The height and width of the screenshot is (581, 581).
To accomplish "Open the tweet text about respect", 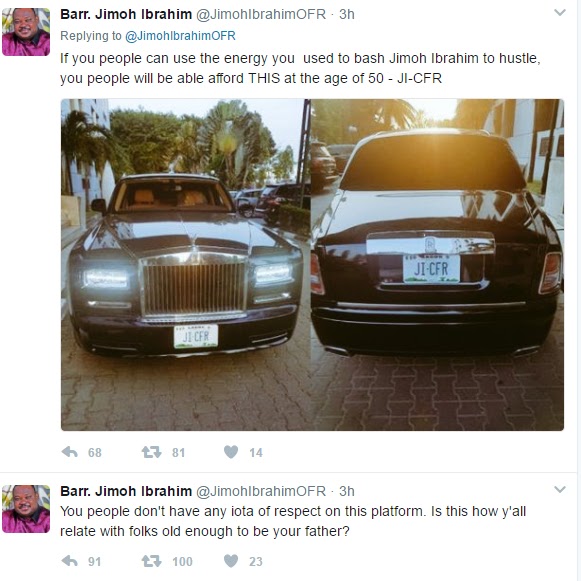I will [x=293, y=521].
